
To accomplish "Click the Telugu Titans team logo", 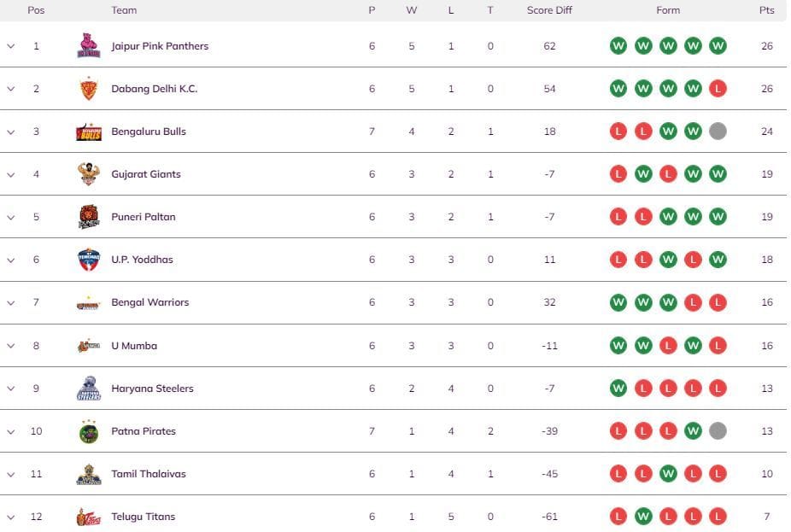I will pyautogui.click(x=89, y=516).
